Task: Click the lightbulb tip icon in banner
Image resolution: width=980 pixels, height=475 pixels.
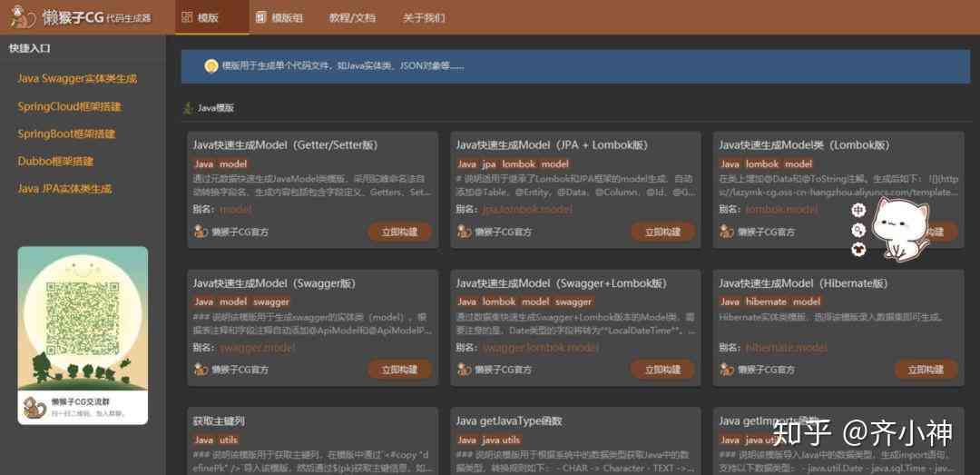Action: (211, 65)
